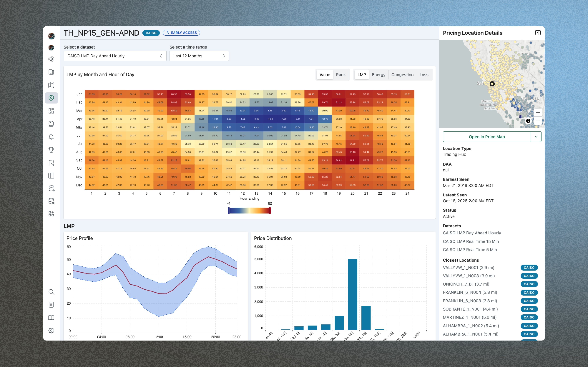
Task: Toggle heatmap to Energy component
Action: click(x=378, y=75)
